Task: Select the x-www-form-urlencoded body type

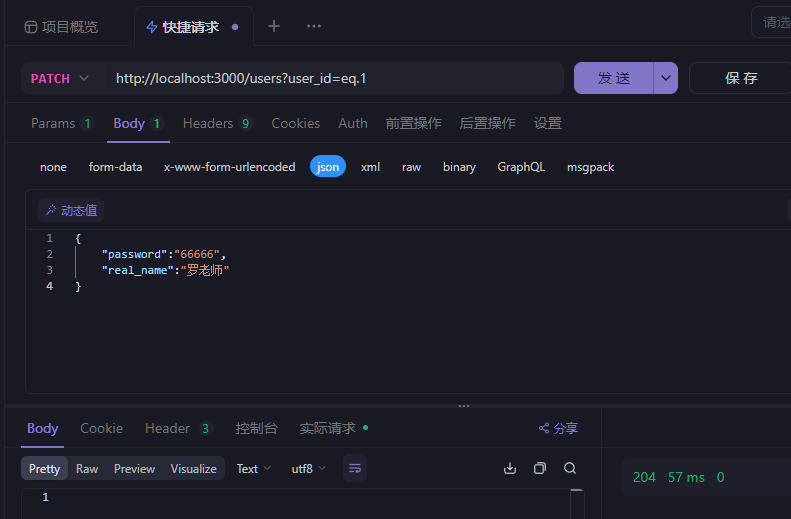Action: point(230,167)
